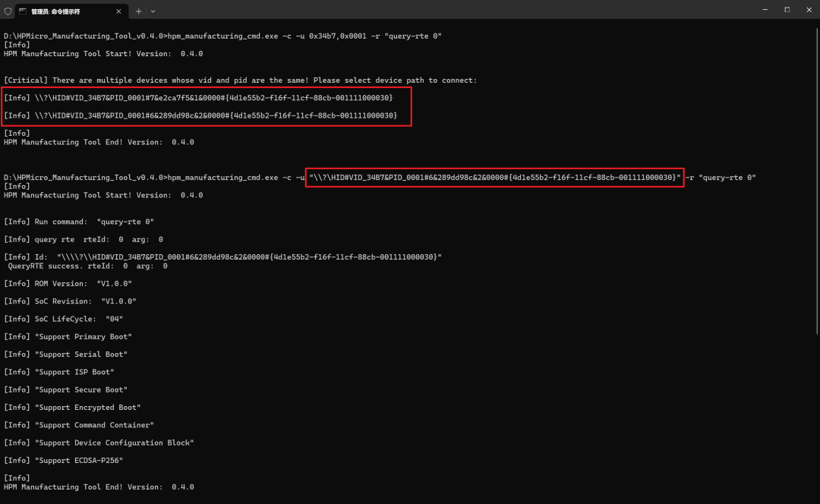Click the "Support Primary Boot" line
The width and height of the screenshot is (820, 504).
[x=68, y=337]
